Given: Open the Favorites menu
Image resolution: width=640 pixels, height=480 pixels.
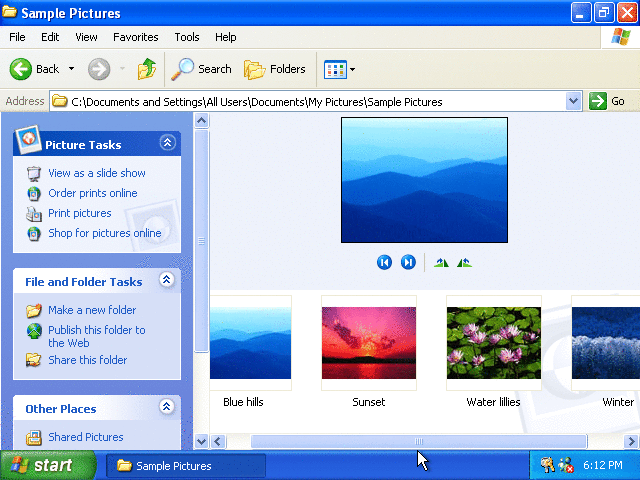Looking at the screenshot, I should point(136,37).
